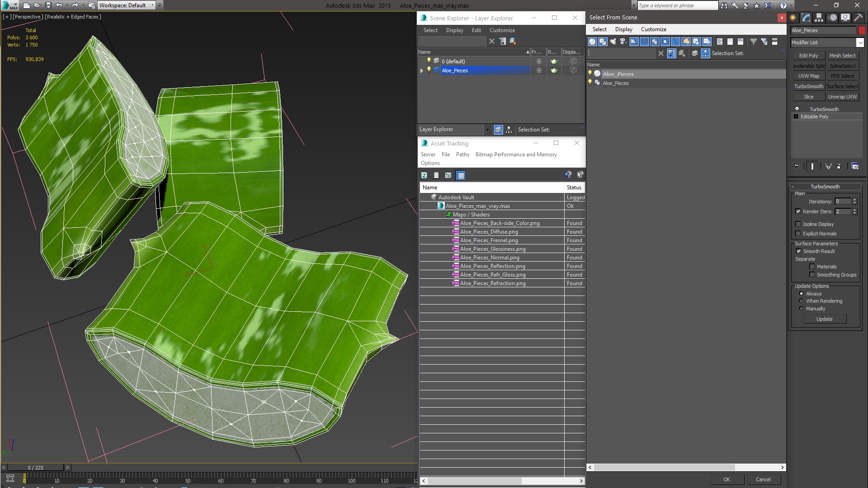Viewport: 868px width, 488px height.
Task: Toggle Display Cameras filter in Select From Scene
Action: (623, 42)
